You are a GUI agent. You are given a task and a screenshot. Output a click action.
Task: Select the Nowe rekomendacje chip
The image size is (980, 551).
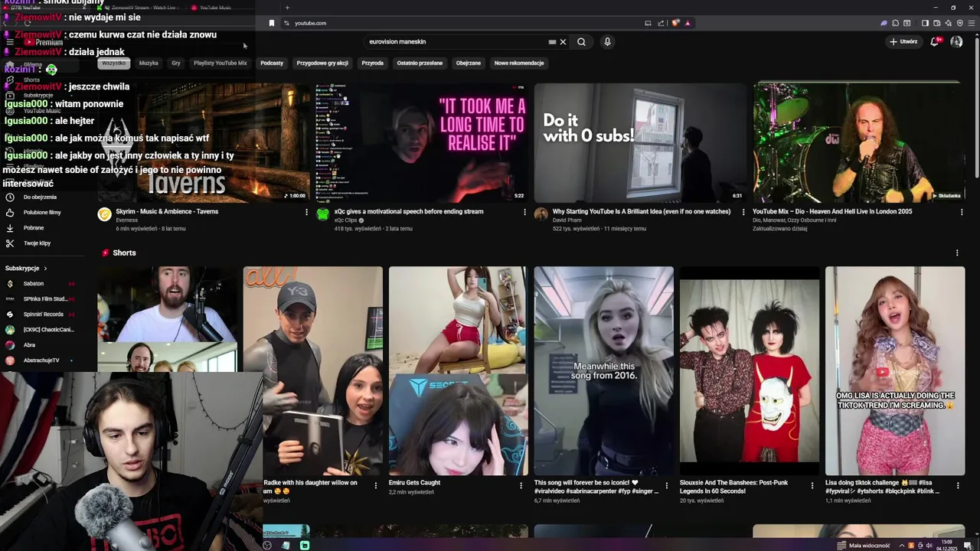pos(519,64)
